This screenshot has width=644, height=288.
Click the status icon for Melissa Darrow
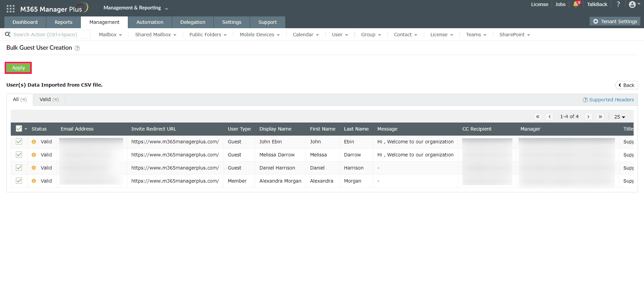tap(34, 155)
